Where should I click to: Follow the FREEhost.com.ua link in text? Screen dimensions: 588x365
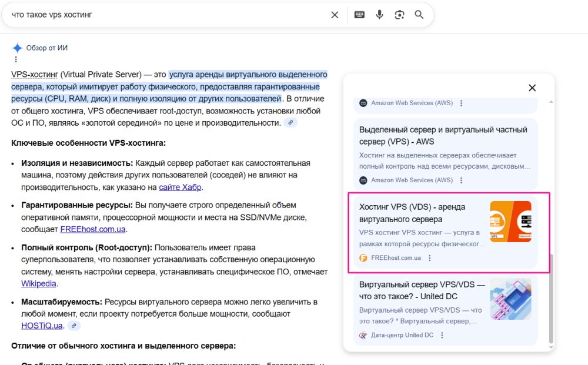(93, 229)
